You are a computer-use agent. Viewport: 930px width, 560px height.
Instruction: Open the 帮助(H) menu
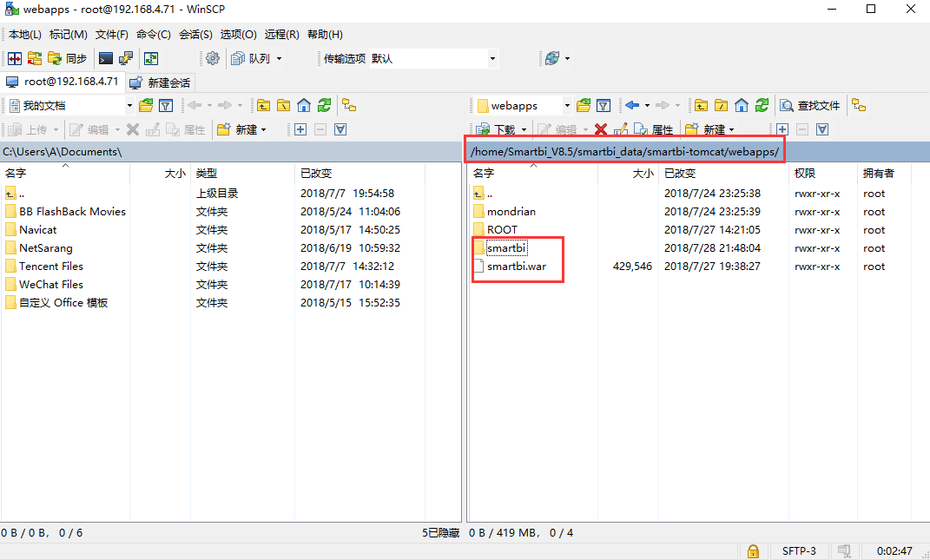(x=325, y=35)
